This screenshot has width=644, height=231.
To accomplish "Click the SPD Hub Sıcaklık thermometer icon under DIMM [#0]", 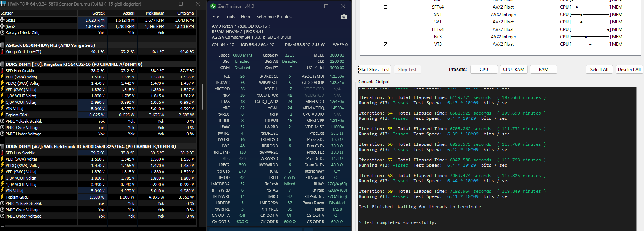I will point(3,71).
